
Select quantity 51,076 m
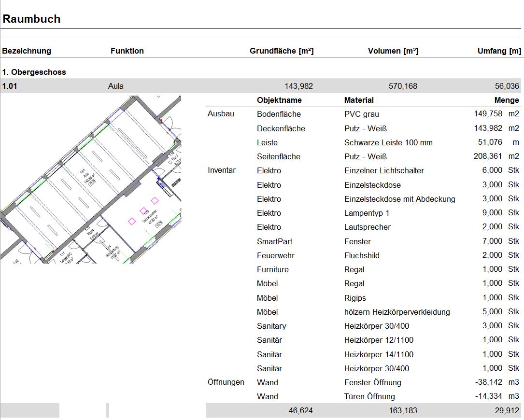tap(498, 142)
